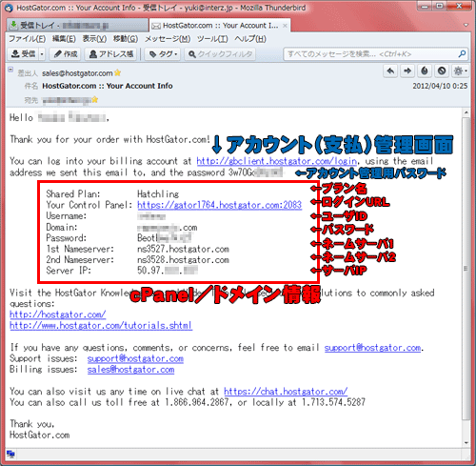
Task: Collapse the message header toggle
Action: click(10, 70)
